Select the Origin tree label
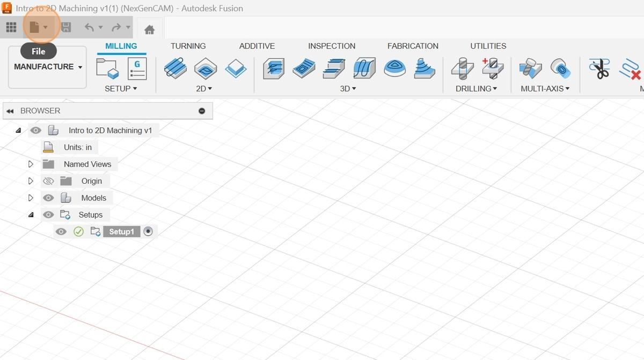 click(x=91, y=181)
